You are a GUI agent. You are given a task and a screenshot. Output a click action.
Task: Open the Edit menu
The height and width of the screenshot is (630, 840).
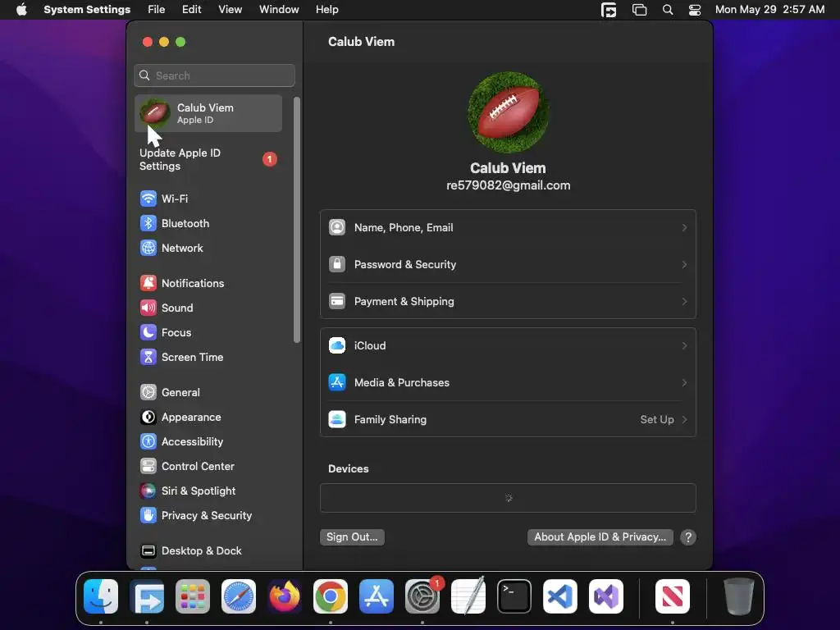[x=191, y=10]
